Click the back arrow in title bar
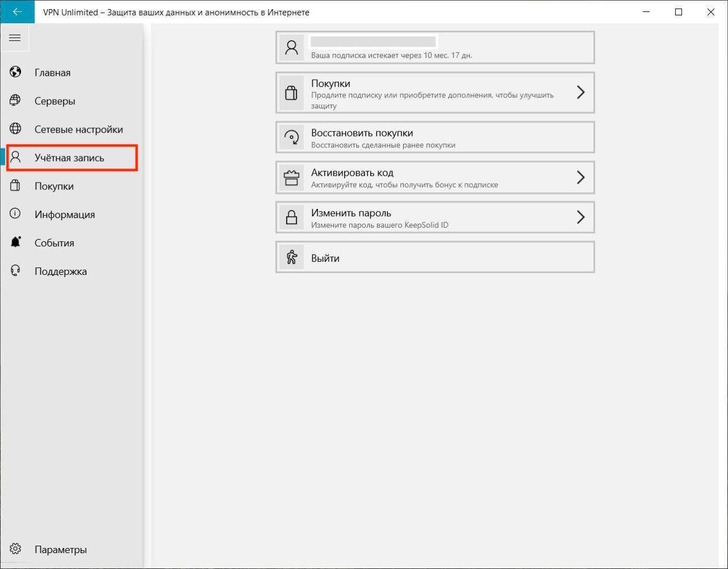728x569 pixels. tap(17, 12)
